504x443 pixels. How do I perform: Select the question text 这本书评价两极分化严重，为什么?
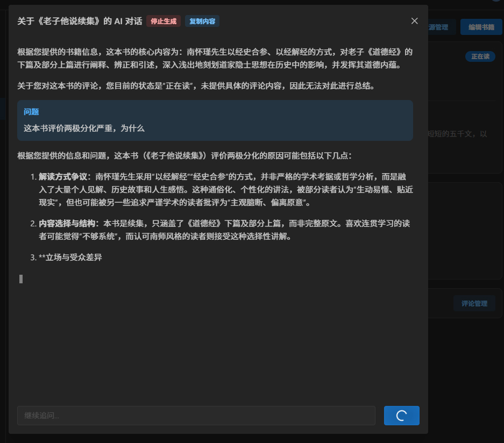[84, 128]
